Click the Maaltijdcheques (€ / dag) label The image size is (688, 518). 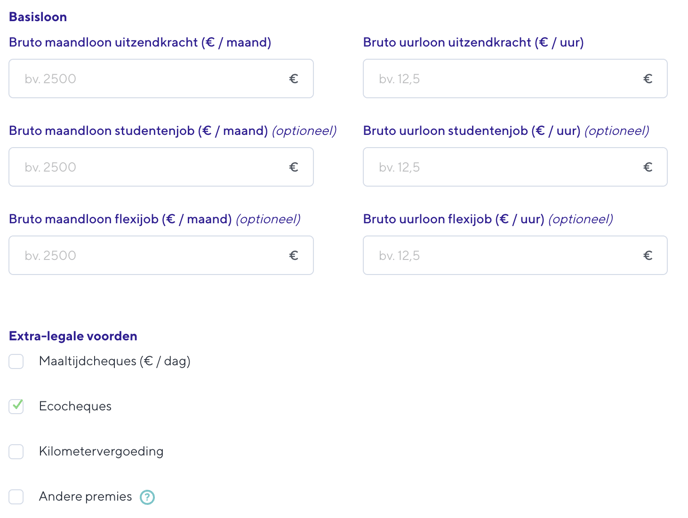pos(114,361)
